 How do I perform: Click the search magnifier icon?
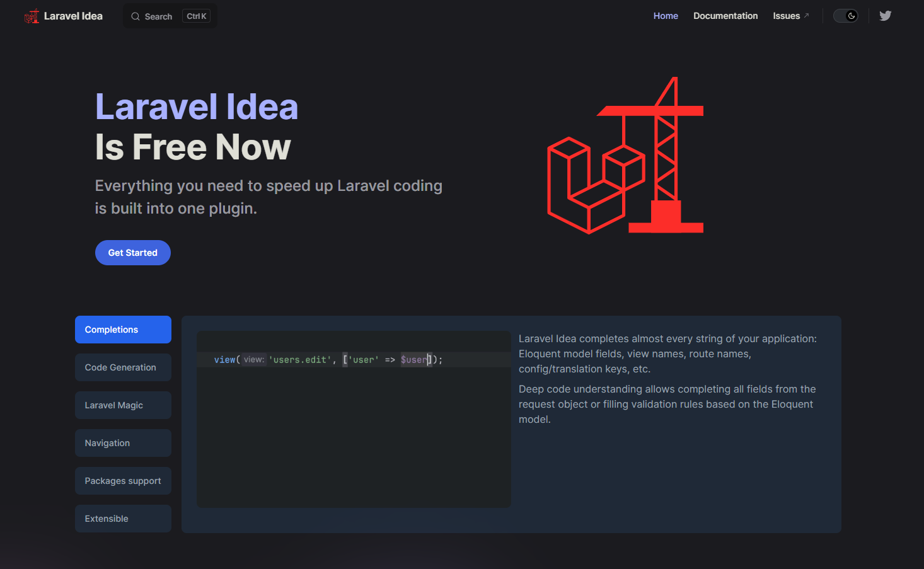pyautogui.click(x=136, y=16)
